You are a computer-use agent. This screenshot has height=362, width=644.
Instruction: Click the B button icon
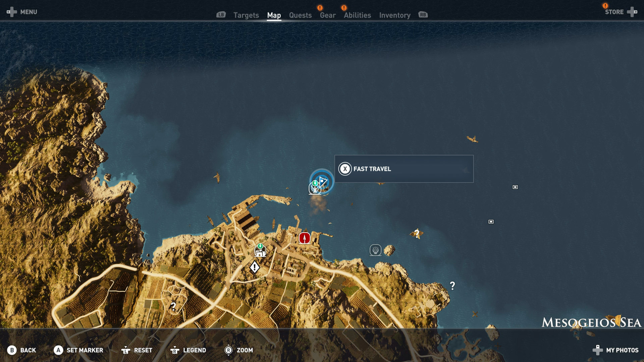click(12, 350)
